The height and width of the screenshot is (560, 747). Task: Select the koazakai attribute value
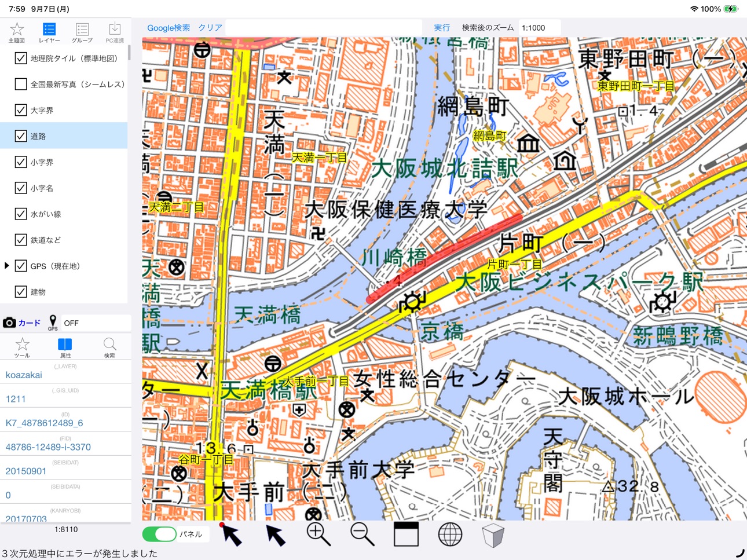pyautogui.click(x=24, y=375)
